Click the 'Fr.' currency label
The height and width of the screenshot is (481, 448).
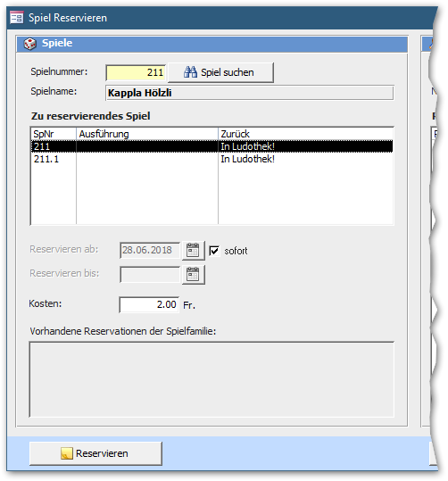(189, 305)
